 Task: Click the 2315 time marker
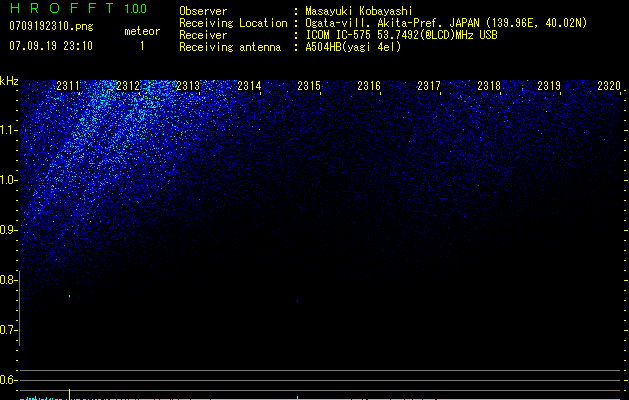[309, 85]
